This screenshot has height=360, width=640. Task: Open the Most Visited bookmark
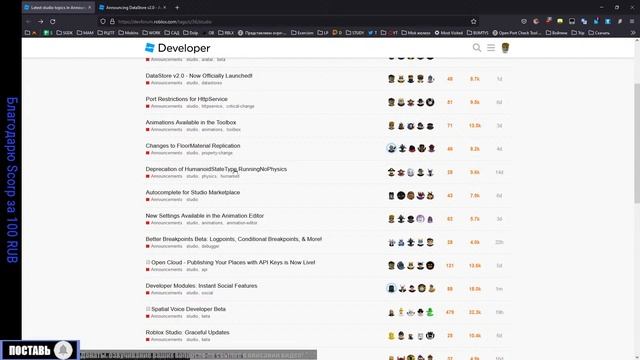click(448, 33)
